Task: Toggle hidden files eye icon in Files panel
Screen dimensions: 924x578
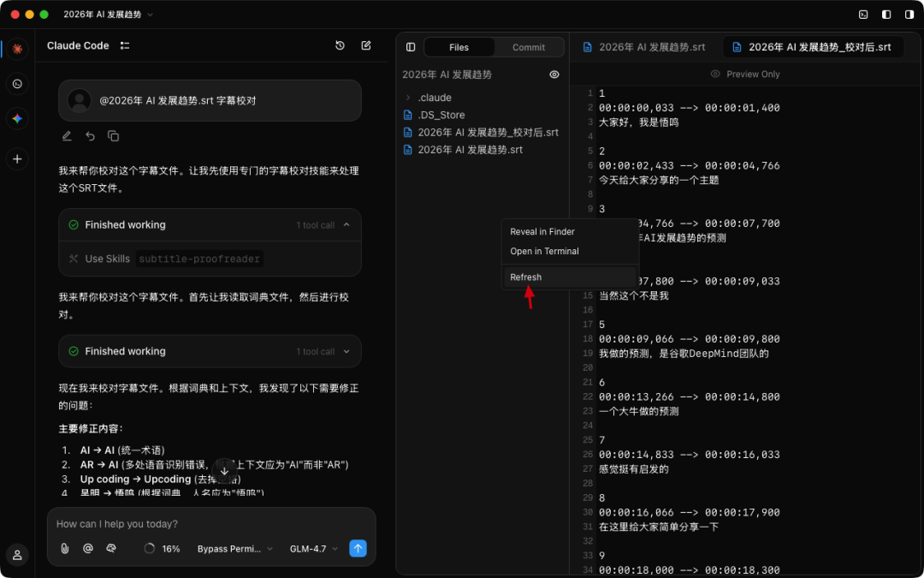Action: (554, 74)
